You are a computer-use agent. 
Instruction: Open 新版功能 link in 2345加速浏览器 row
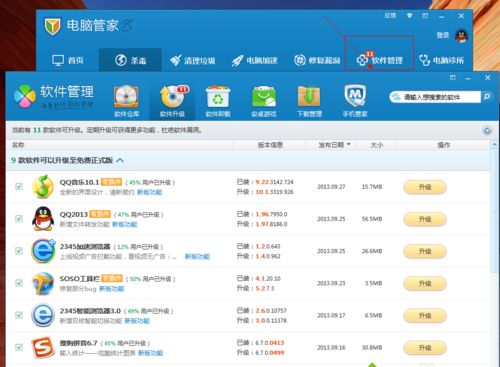pyautogui.click(x=197, y=256)
